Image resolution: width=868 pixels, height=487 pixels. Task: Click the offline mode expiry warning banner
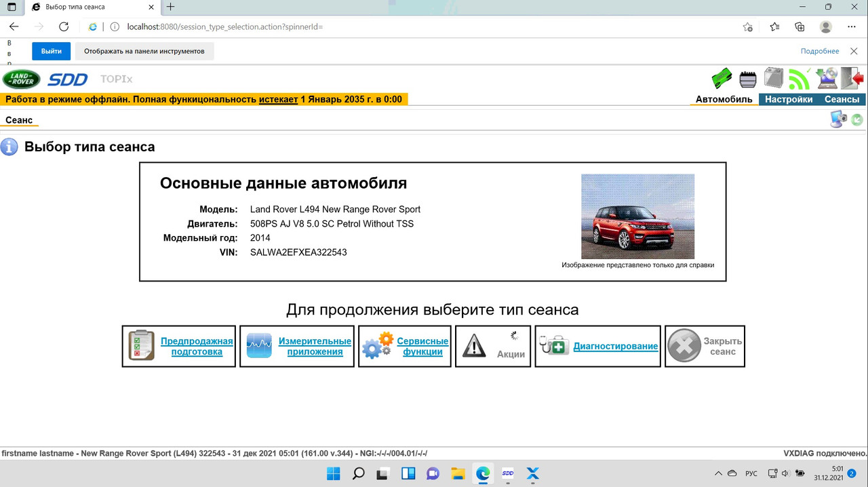click(x=204, y=99)
